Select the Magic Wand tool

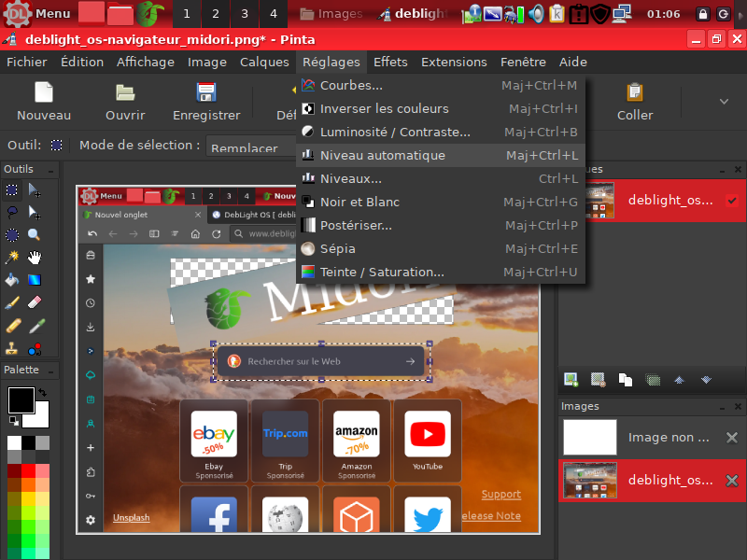pos(12,257)
